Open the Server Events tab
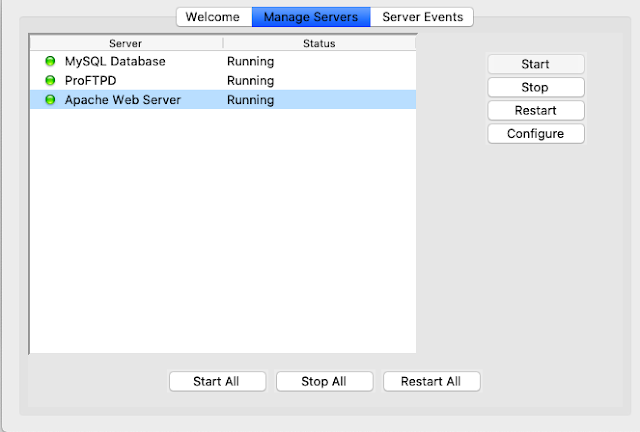Viewport: 640px width, 432px height. [x=422, y=17]
